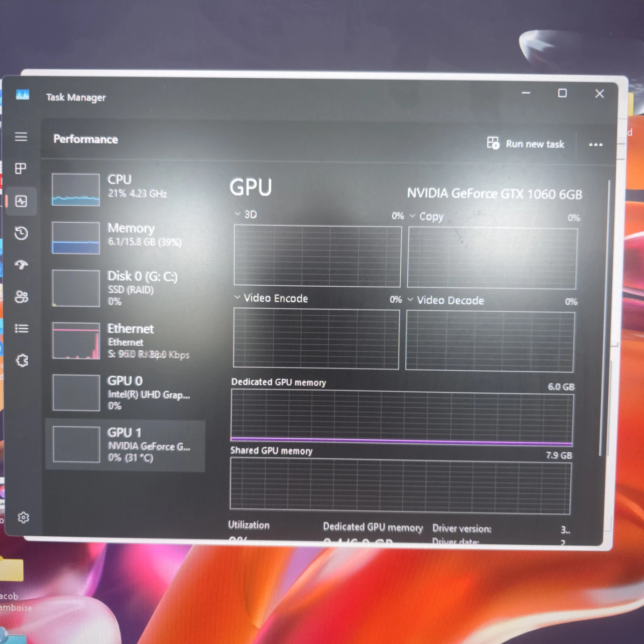Click the Task Manager app icon
Viewport: 644px width, 644px height.
tap(22, 95)
